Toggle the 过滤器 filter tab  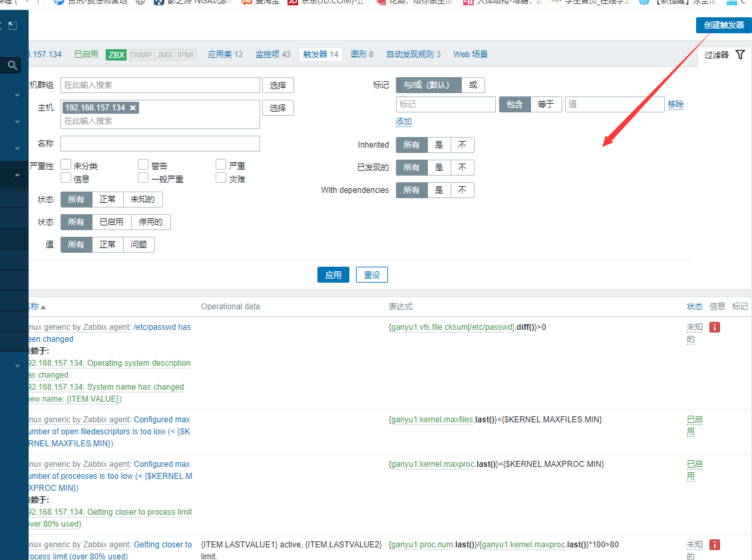[x=724, y=55]
